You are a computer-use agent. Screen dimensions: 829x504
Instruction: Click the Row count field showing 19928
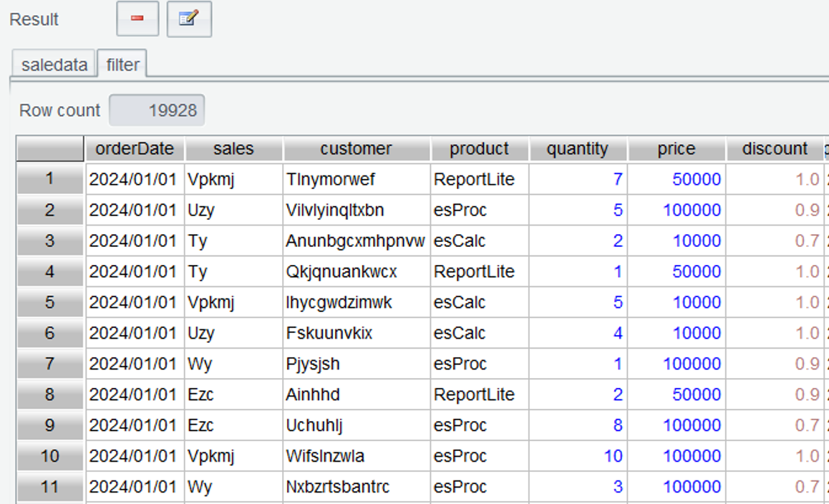(157, 110)
